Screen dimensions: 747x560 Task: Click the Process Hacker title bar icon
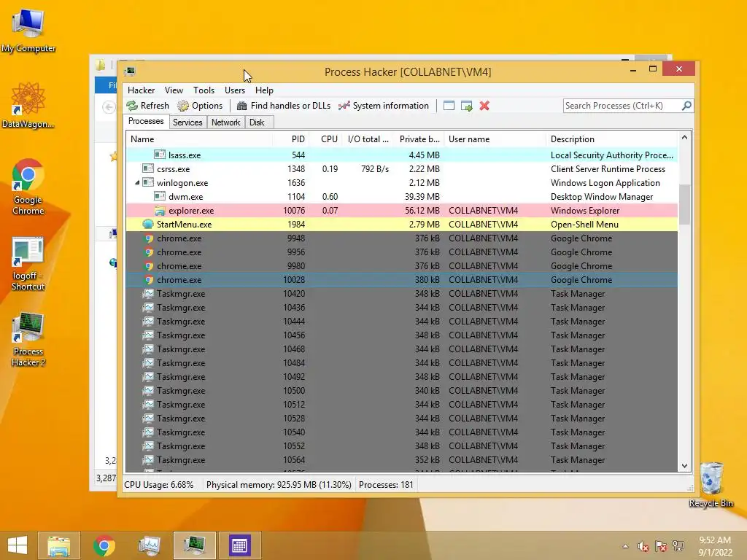coord(130,72)
